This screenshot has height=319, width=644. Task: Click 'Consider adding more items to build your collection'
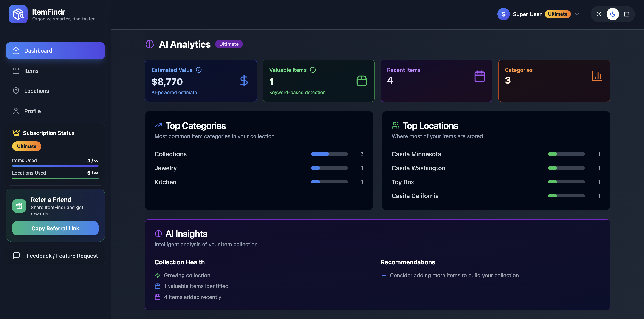coord(454,276)
